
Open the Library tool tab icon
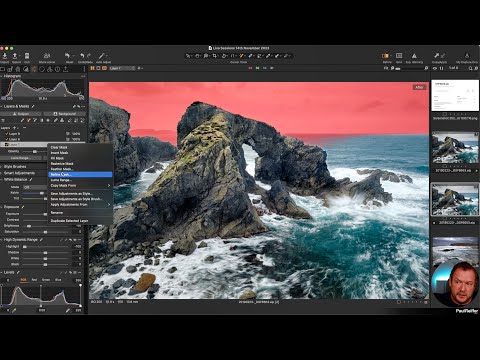click(x=3, y=69)
